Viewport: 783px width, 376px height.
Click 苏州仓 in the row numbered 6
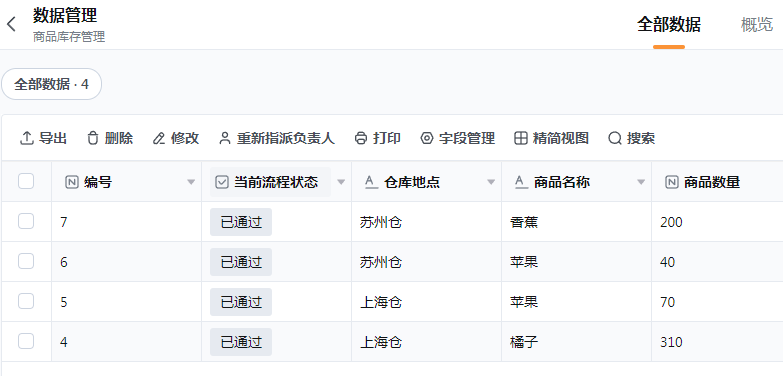381,262
